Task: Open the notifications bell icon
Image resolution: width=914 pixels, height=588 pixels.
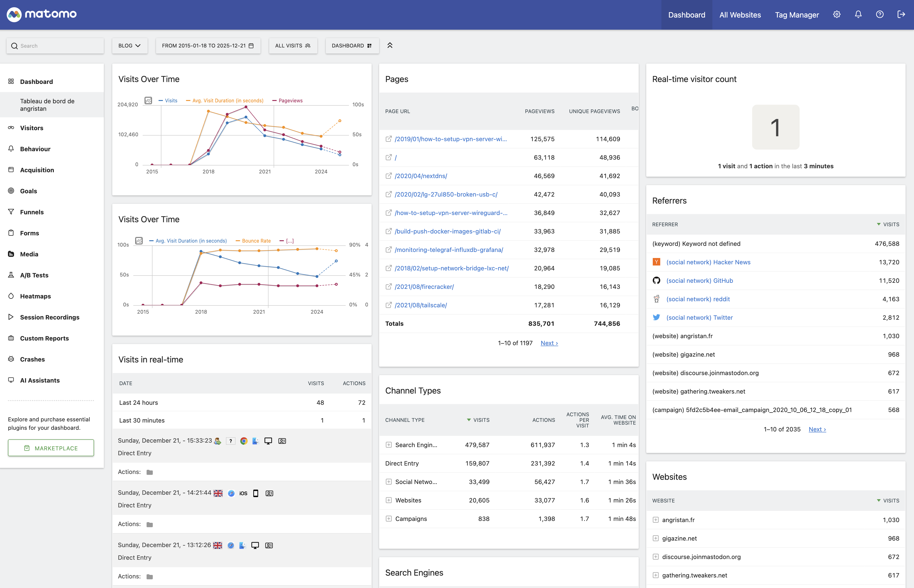Action: [858, 14]
